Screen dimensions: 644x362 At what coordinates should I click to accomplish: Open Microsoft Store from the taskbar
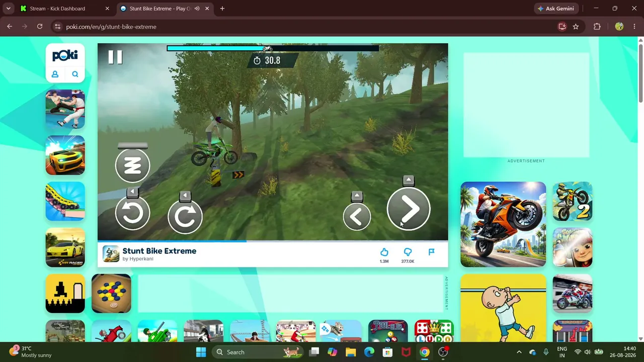(387, 352)
